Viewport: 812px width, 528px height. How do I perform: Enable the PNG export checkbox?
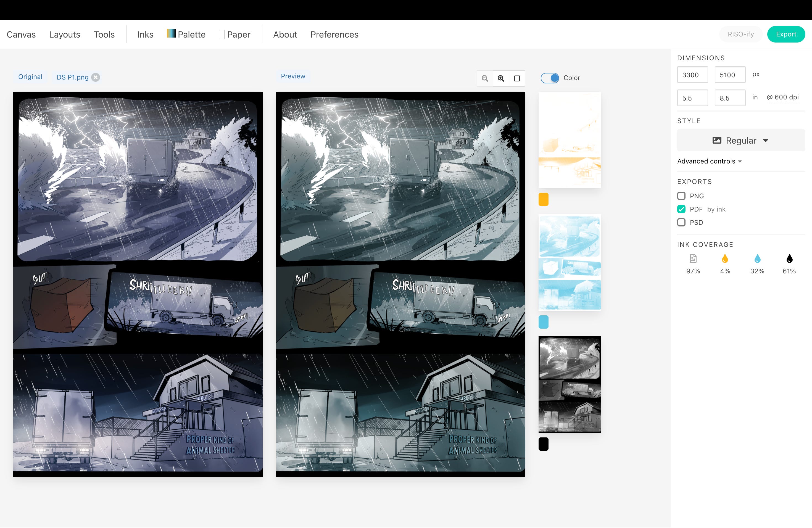[681, 196]
